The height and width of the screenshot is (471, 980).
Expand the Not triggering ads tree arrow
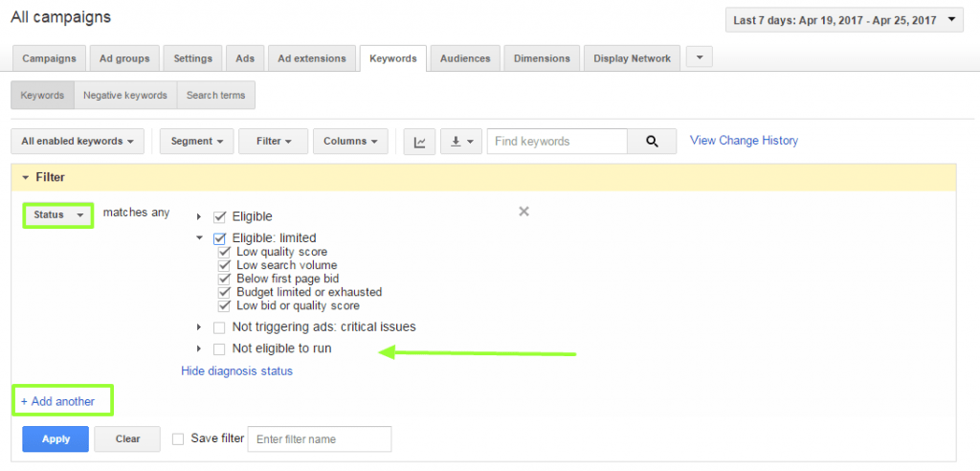pyautogui.click(x=199, y=327)
